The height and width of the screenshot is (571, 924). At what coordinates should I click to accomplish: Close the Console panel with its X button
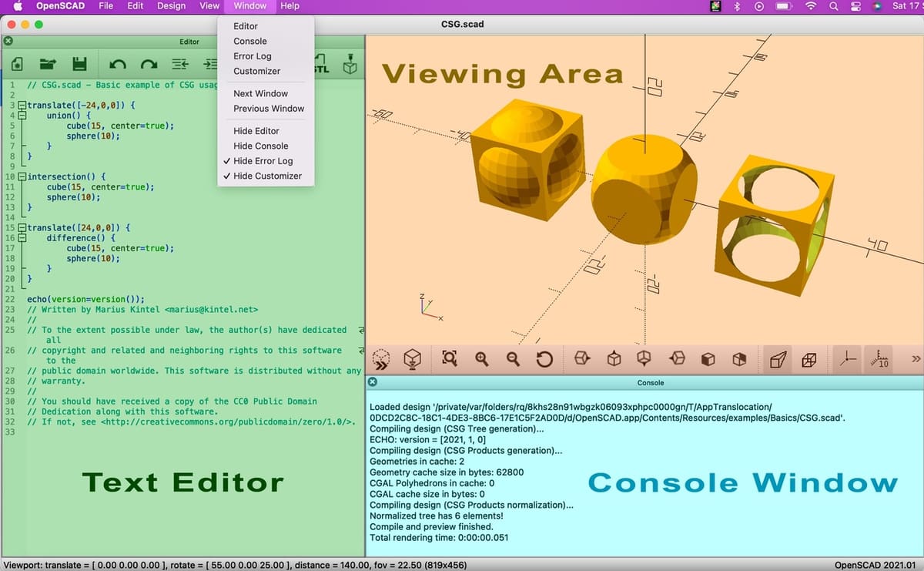(372, 382)
